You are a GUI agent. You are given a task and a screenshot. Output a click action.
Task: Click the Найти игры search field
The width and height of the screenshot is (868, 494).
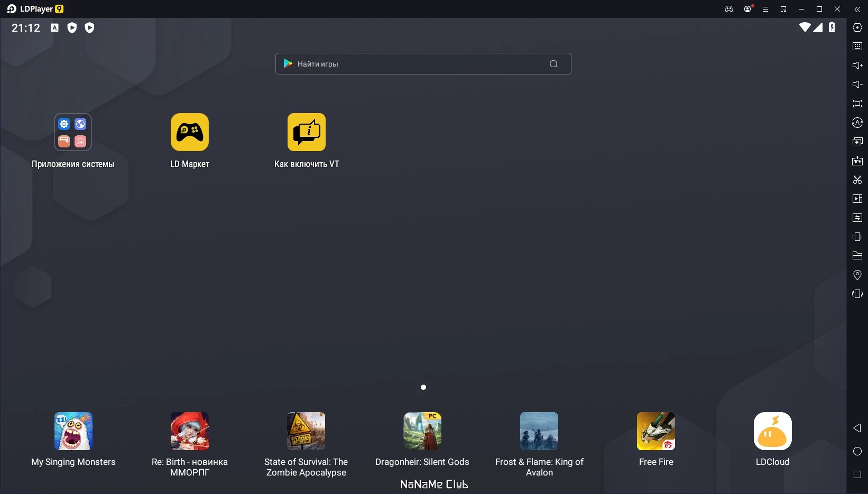click(x=423, y=64)
